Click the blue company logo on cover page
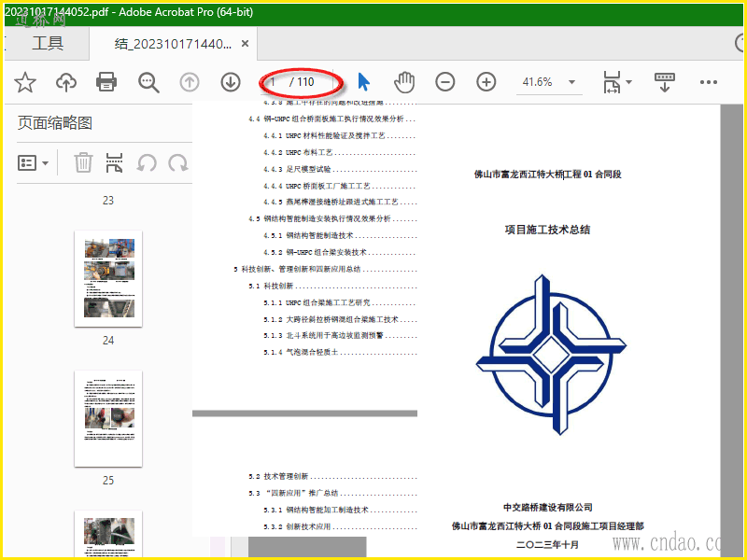Viewport: 747px width, 560px height. (551, 355)
